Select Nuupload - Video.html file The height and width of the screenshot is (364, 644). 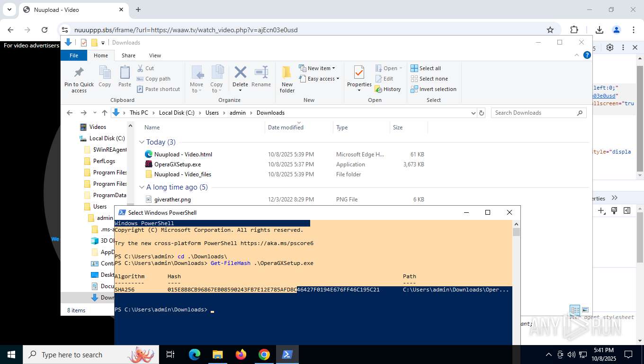coord(183,155)
